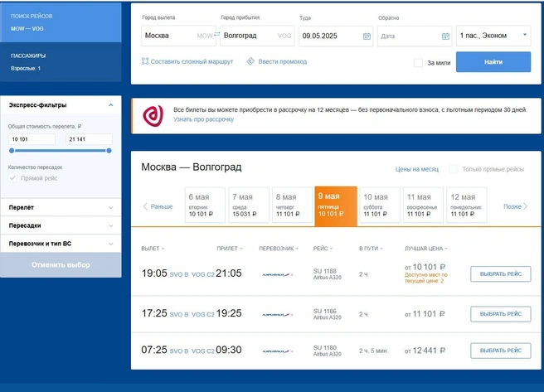This screenshot has width=544, height=392.
Task: Sort flights by ПРИЛЕТ column
Action: [230, 249]
